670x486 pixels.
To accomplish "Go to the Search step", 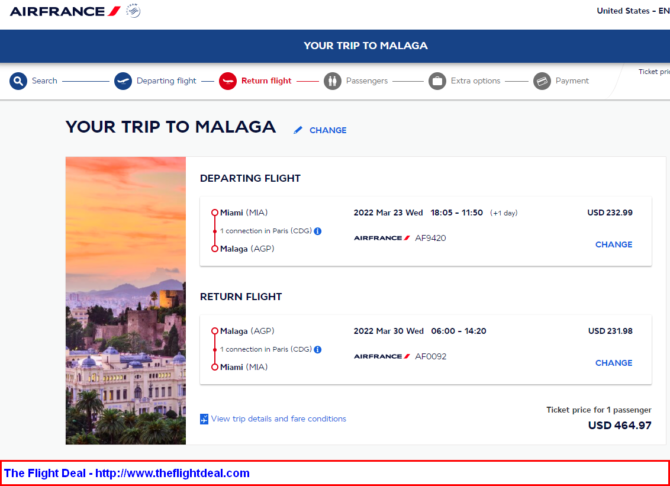I will tap(44, 81).
